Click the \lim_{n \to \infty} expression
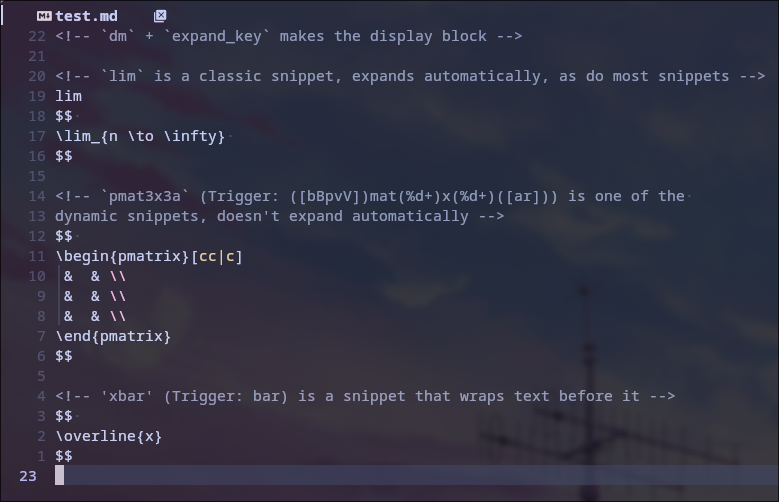Image resolution: width=779 pixels, height=502 pixels. 140,136
